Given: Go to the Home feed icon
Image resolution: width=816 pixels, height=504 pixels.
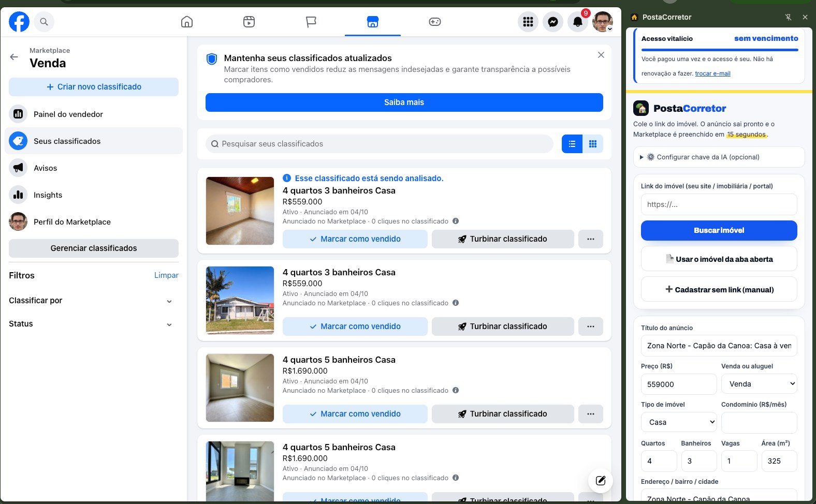Looking at the screenshot, I should pos(187,22).
